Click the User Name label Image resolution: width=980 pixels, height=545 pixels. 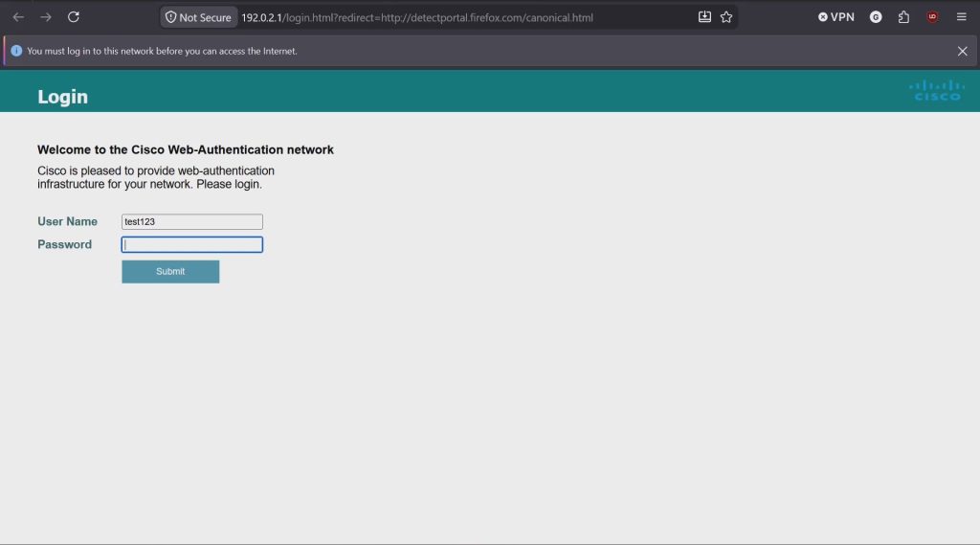68,221
